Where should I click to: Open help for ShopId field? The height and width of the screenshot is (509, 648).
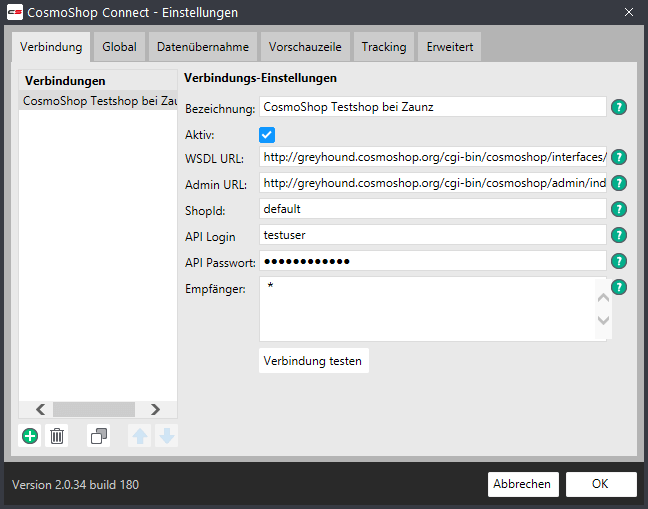pos(619,209)
